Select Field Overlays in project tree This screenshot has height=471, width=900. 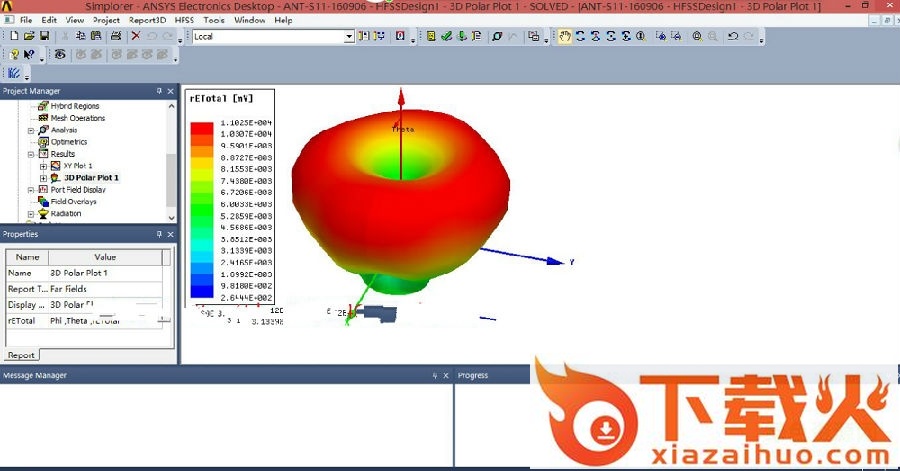click(73, 202)
